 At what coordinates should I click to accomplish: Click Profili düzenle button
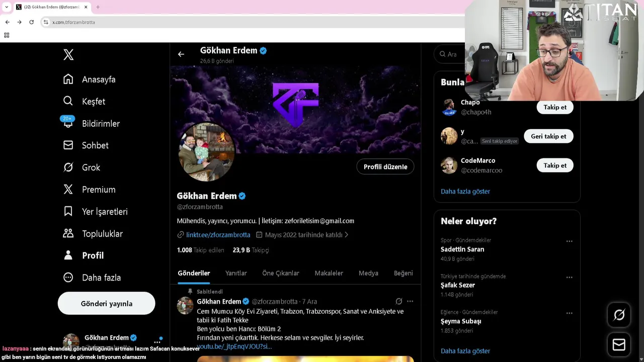pos(385,167)
